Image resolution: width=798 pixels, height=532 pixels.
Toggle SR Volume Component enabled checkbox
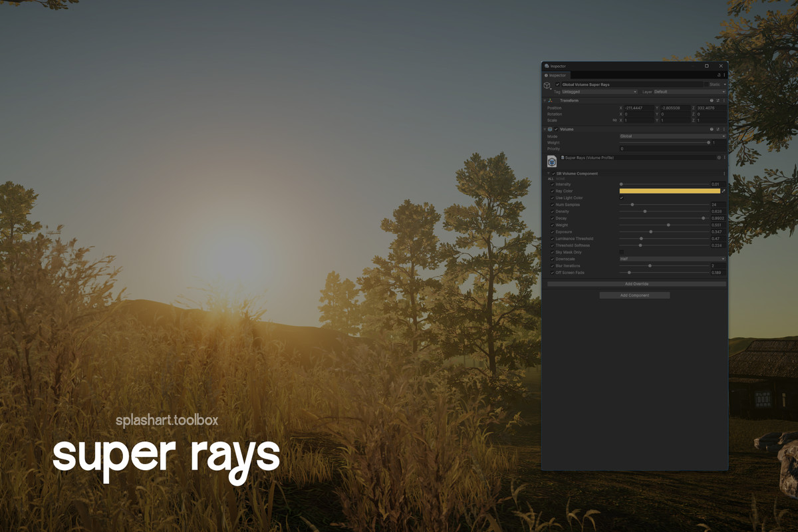point(553,174)
